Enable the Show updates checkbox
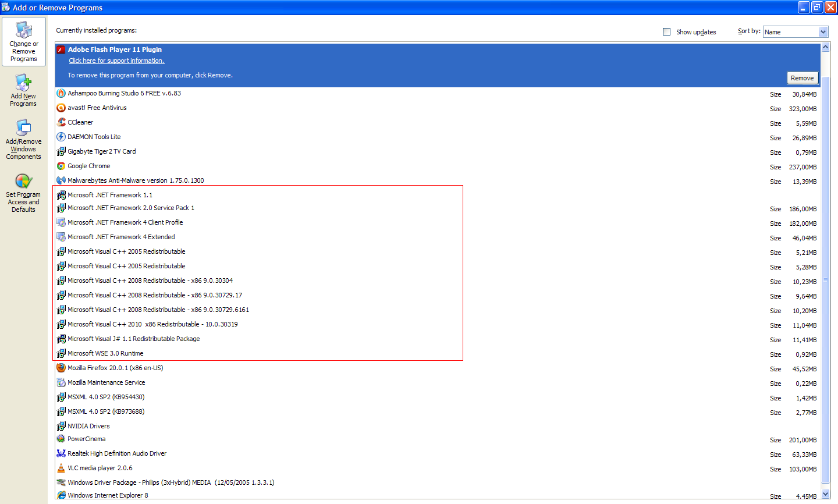 [667, 32]
